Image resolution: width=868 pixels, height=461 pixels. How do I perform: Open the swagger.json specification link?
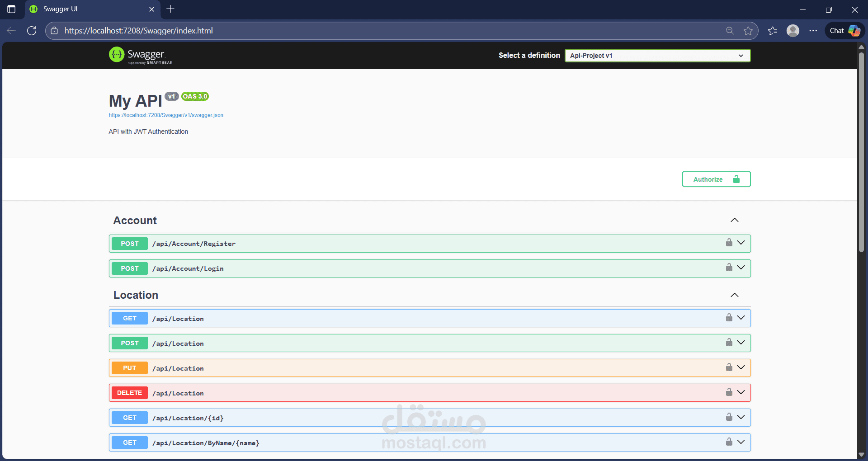(165, 115)
